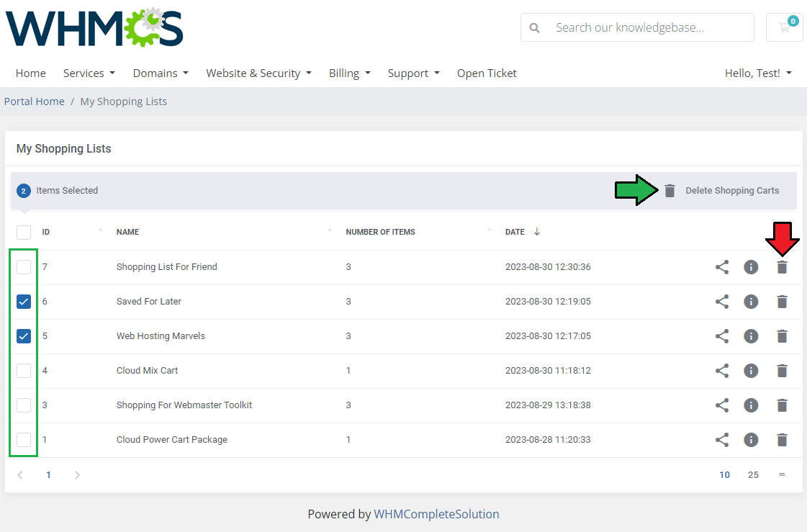
Task: Share the Saved For Later list
Action: coord(722,302)
